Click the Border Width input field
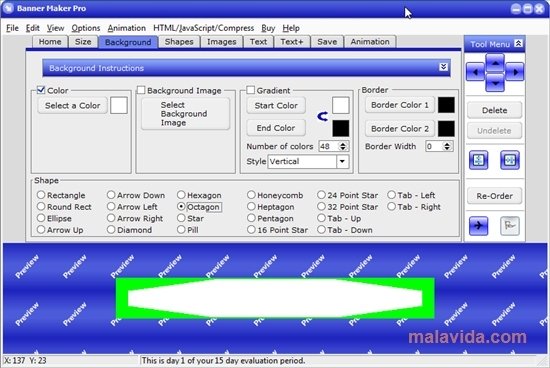This screenshot has width=550, height=368. pyautogui.click(x=434, y=146)
